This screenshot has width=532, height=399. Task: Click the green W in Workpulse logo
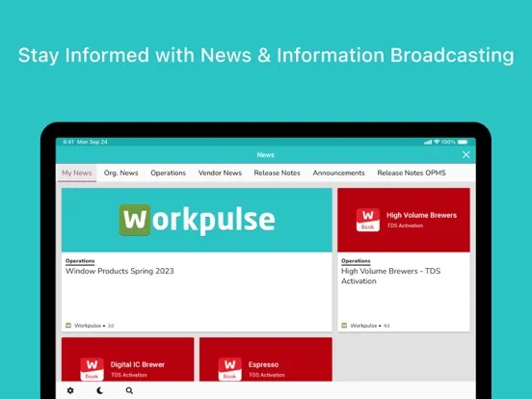click(135, 220)
